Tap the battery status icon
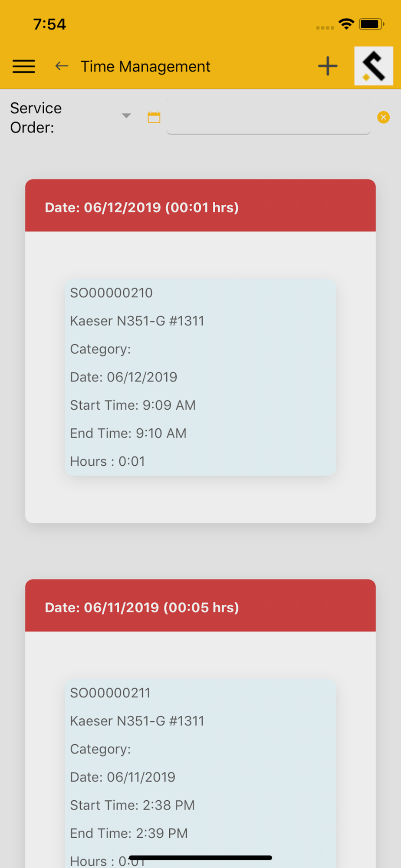This screenshot has height=868, width=401. pos(371,24)
